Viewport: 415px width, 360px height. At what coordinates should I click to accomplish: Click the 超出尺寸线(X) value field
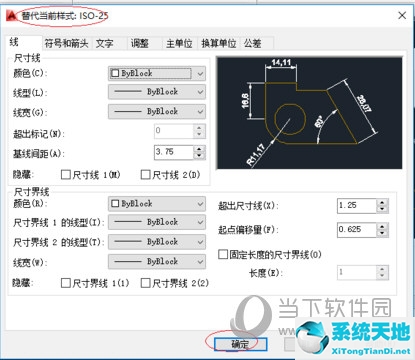click(357, 205)
